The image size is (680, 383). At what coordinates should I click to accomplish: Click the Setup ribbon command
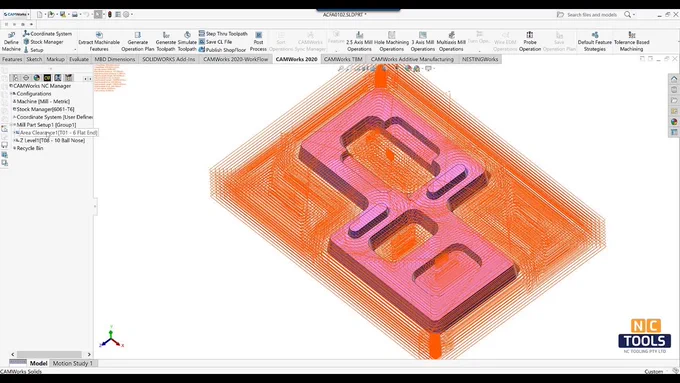click(33, 50)
